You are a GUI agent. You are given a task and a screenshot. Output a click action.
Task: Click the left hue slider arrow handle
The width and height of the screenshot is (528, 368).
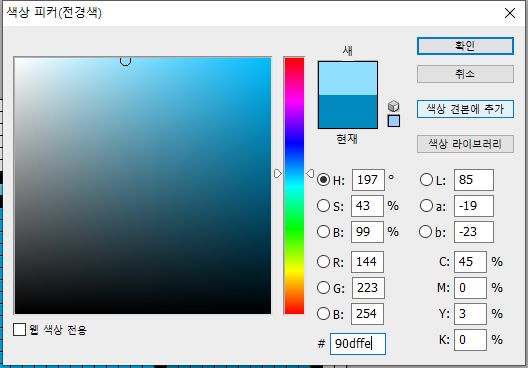pyautogui.click(x=278, y=173)
